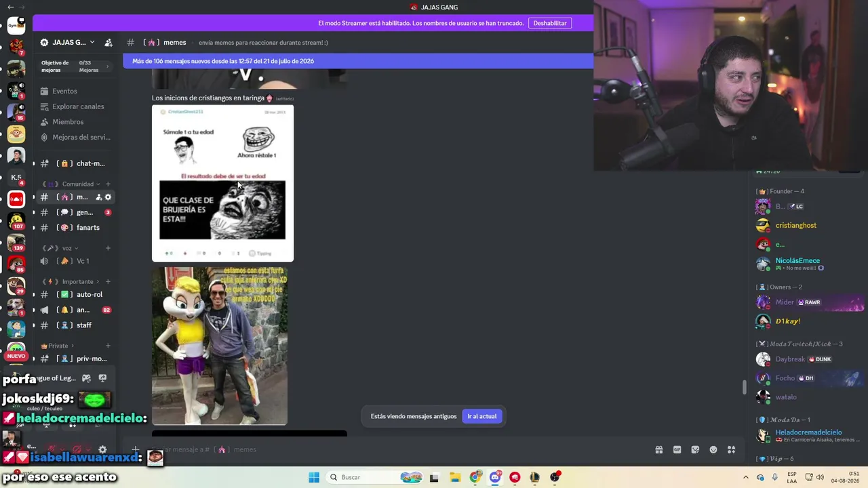
Task: Open the Objetivo de mejoras boost goal
Action: click(x=75, y=66)
